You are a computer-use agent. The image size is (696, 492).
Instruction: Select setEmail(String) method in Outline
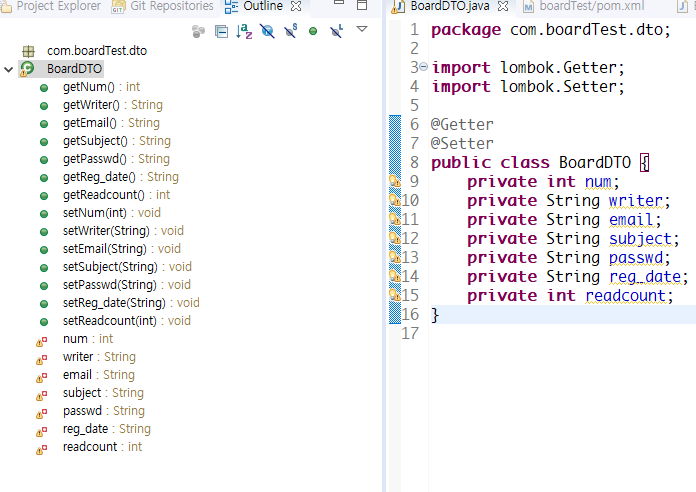122,249
